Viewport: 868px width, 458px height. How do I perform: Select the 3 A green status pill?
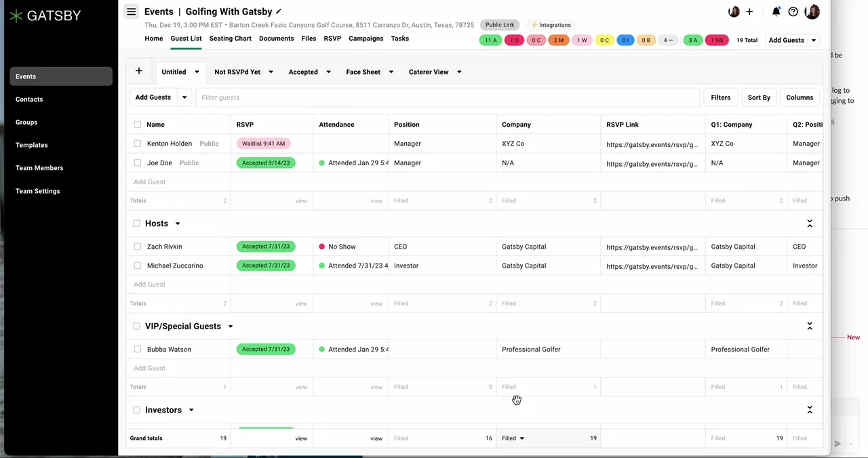(x=692, y=40)
